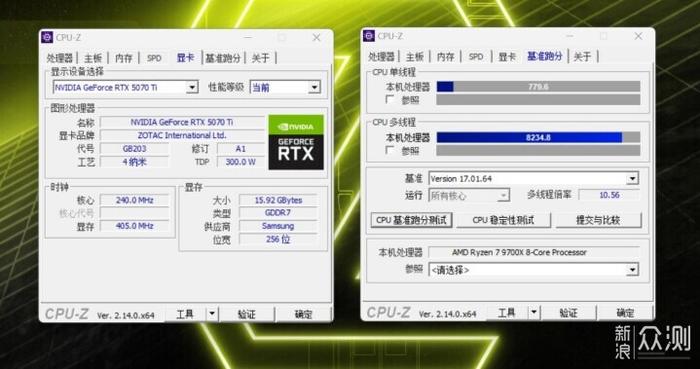
Task: Open 工具 dropdown arrow in right window
Action: pyautogui.click(x=534, y=313)
